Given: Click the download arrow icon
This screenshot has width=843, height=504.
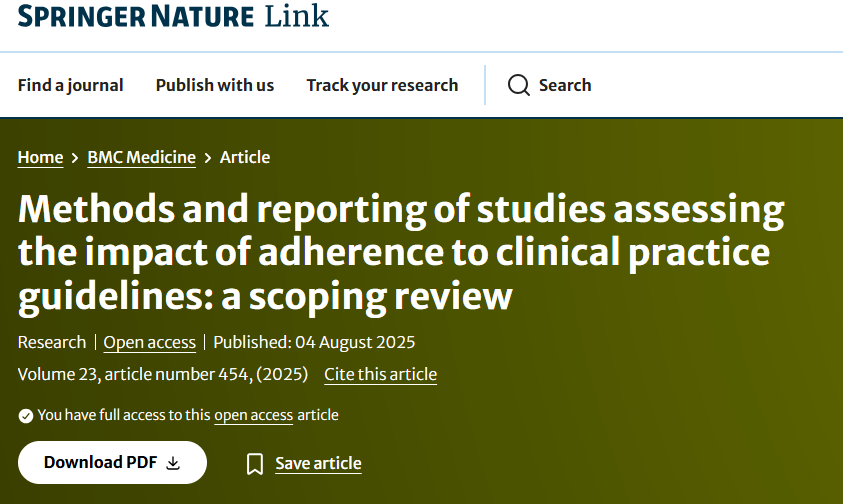Looking at the screenshot, I should pyautogui.click(x=173, y=463).
